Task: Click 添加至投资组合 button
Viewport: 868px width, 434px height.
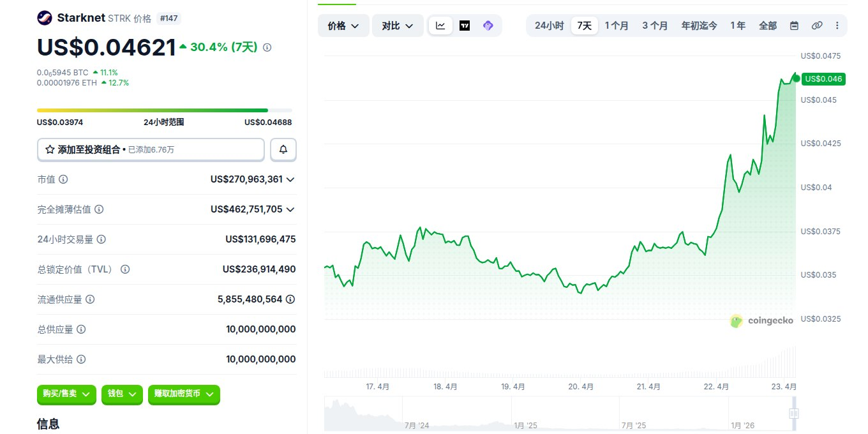Action: coord(151,149)
